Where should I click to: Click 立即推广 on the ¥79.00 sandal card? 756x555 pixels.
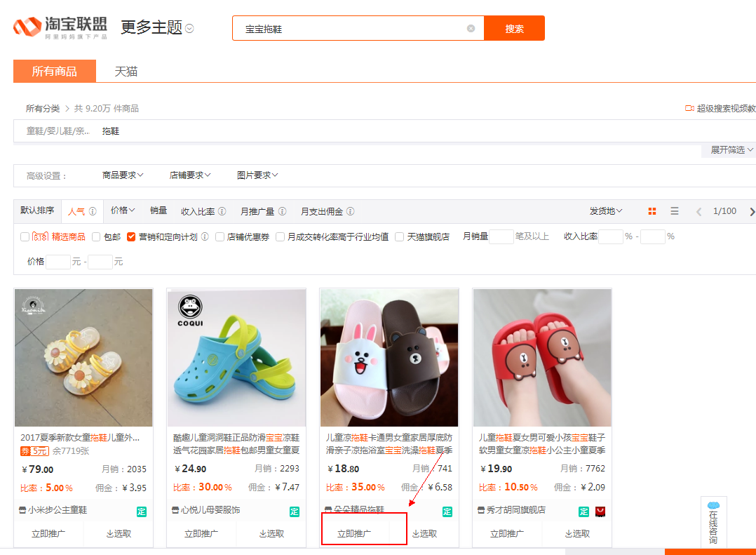click(x=48, y=534)
